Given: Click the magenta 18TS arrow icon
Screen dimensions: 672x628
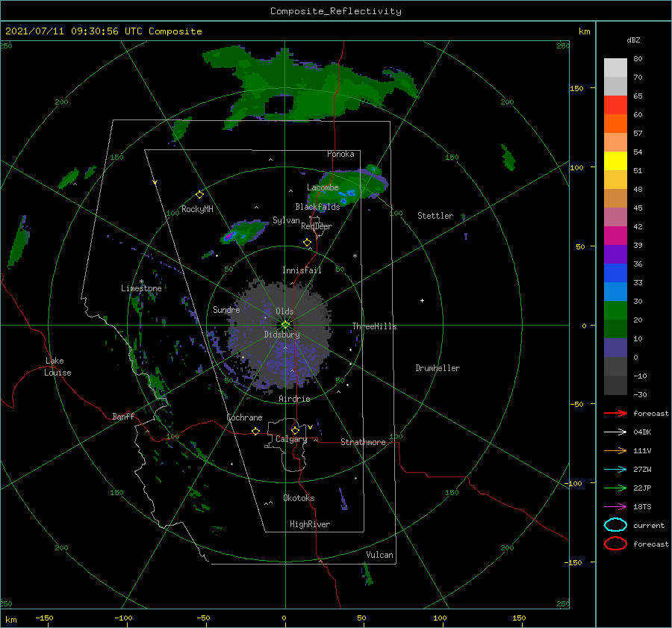Looking at the screenshot, I should point(615,507).
